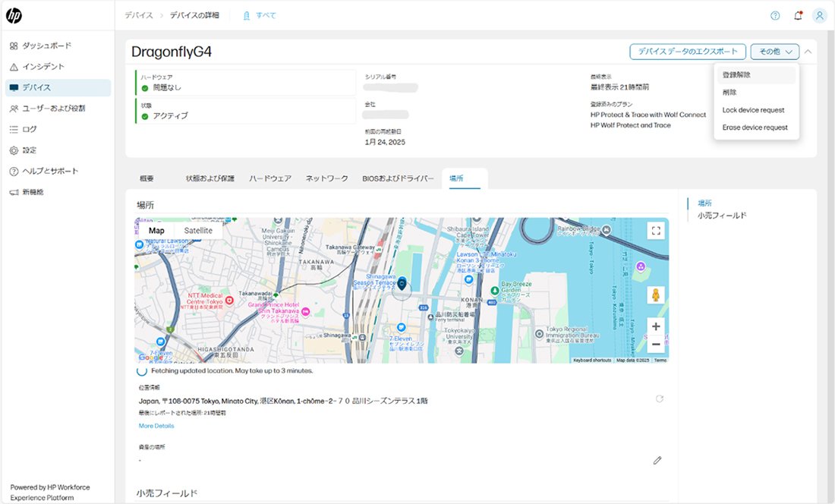Choose Erase device request from the menu
835x504 pixels.
[x=756, y=128]
